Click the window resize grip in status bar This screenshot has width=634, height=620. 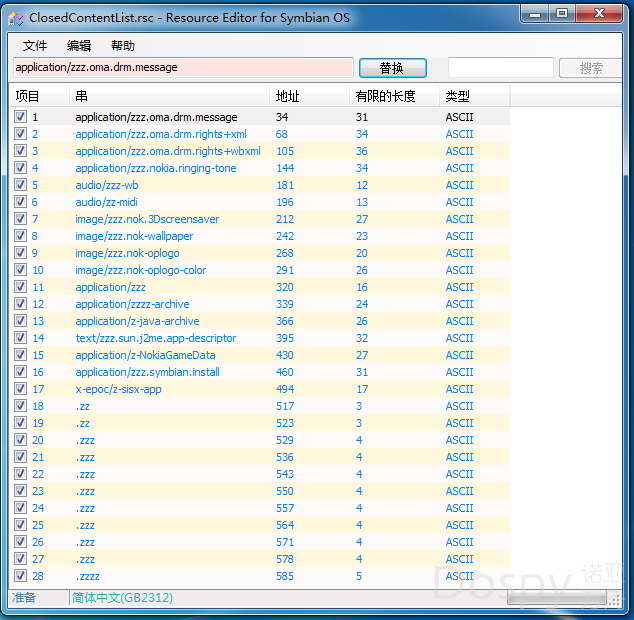(x=615, y=599)
